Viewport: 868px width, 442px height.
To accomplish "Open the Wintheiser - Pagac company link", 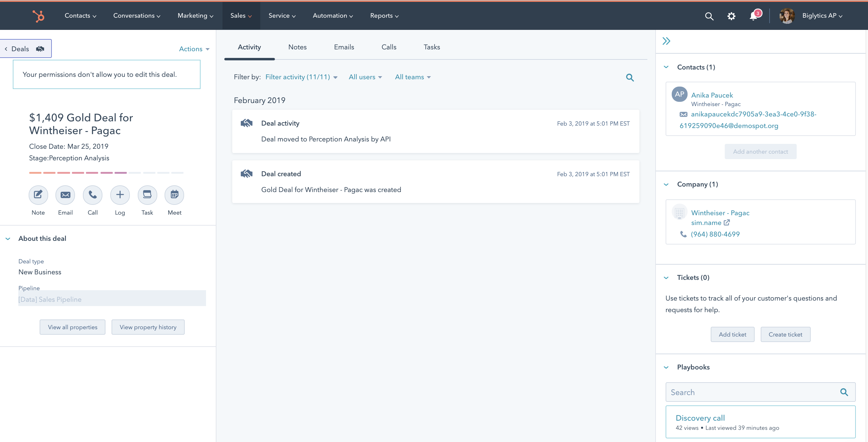I will point(720,213).
